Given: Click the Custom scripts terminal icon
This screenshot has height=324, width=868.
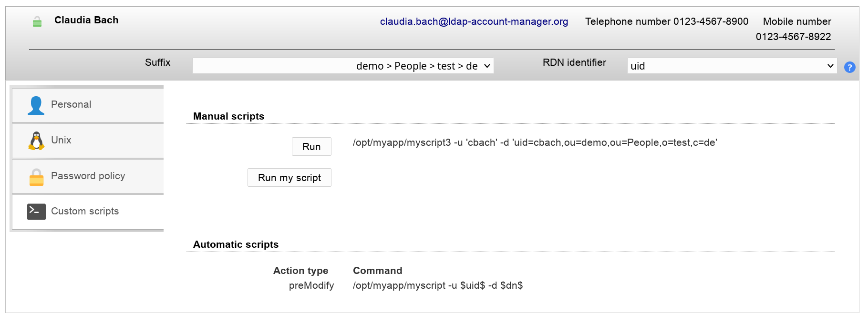Looking at the screenshot, I should click(36, 212).
